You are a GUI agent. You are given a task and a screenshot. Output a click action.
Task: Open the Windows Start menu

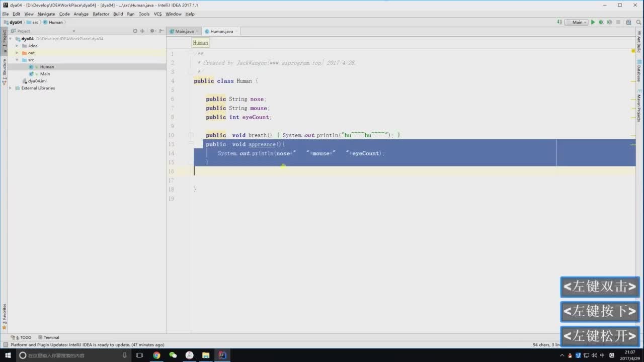(x=8, y=355)
